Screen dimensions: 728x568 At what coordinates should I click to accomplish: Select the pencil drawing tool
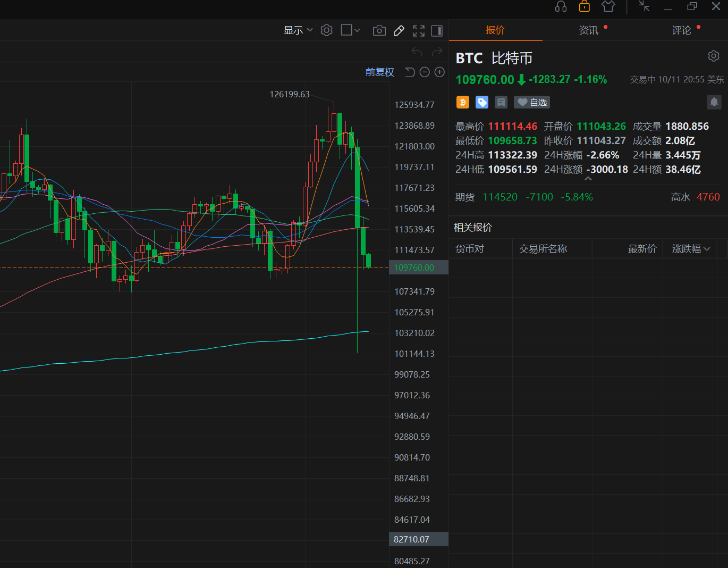(399, 30)
